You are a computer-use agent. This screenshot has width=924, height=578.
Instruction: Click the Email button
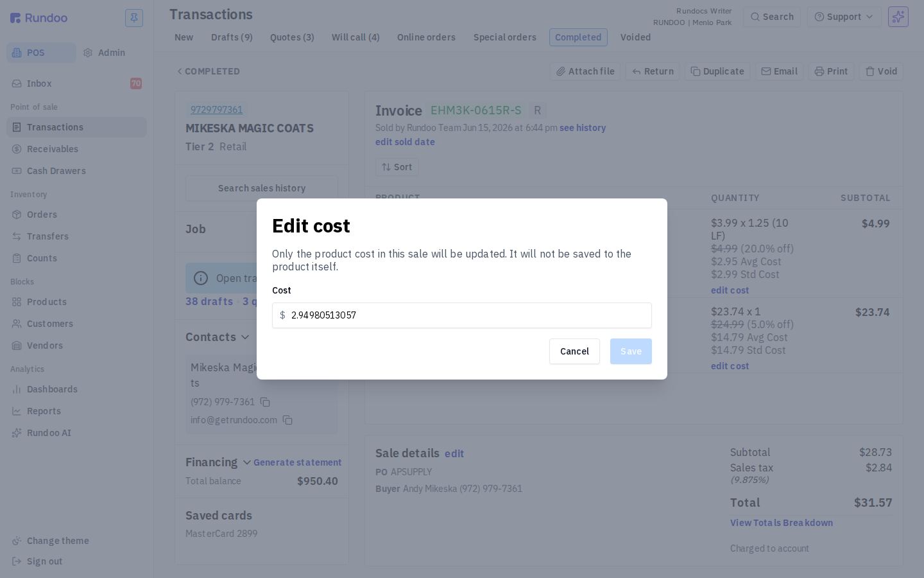tap(779, 71)
